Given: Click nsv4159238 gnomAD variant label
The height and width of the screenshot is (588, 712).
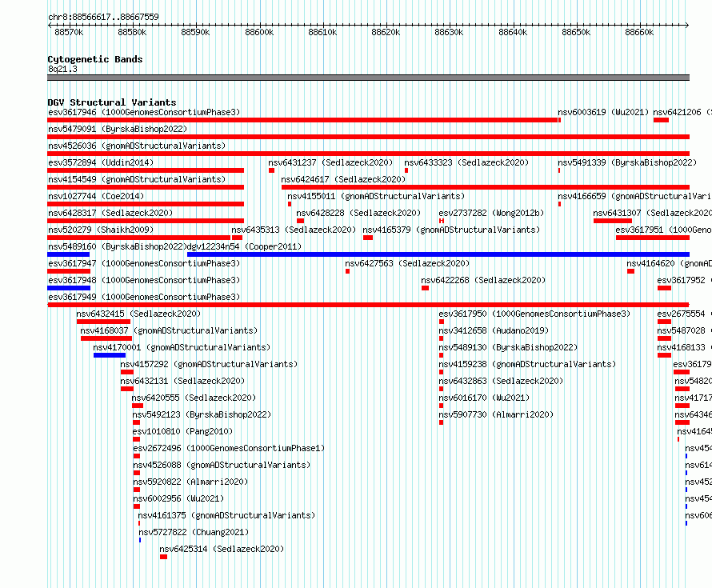Looking at the screenshot, I should (527, 364).
